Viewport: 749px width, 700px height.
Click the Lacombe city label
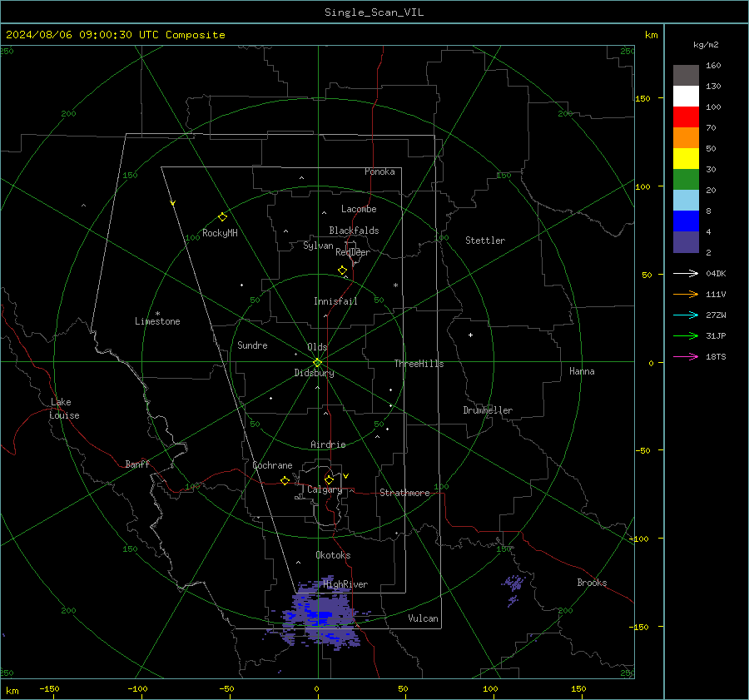359,209
